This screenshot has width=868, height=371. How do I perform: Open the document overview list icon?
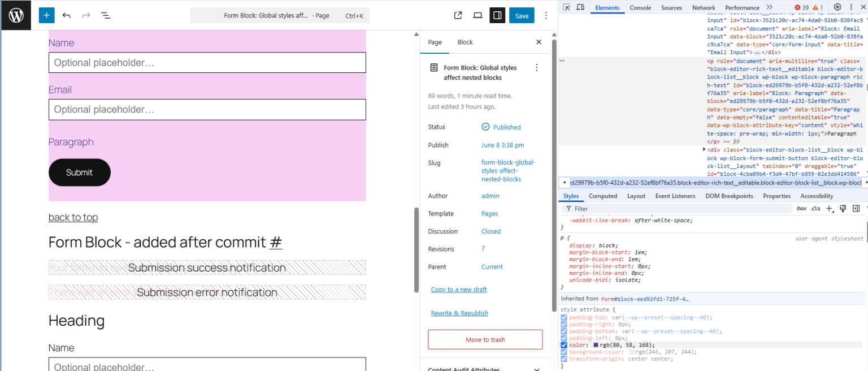[106, 15]
